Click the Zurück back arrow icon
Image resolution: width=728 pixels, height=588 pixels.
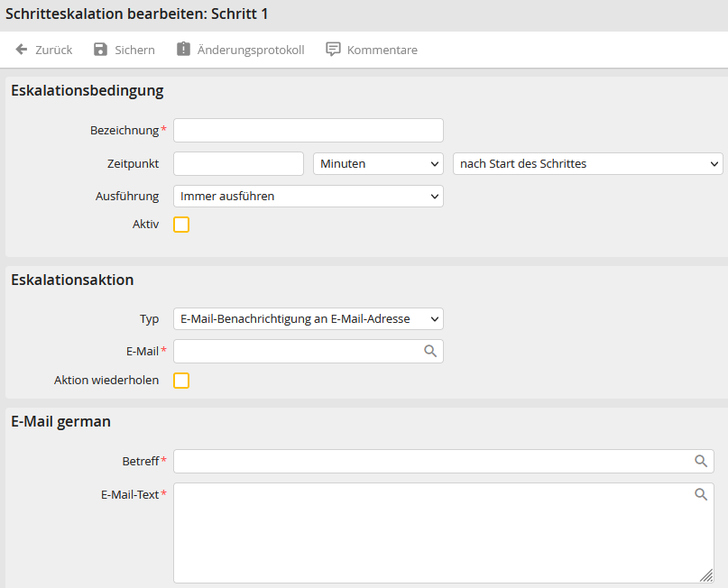pyautogui.click(x=22, y=50)
